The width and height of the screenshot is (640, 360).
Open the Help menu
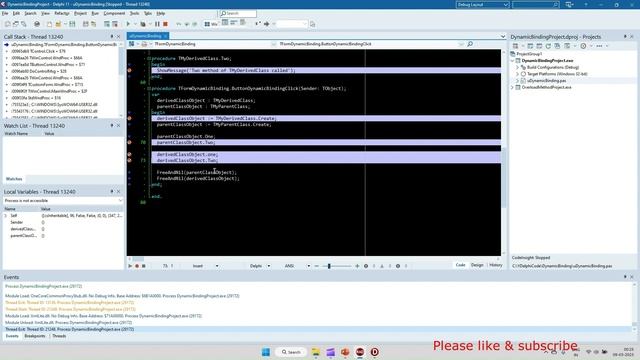(161, 13)
